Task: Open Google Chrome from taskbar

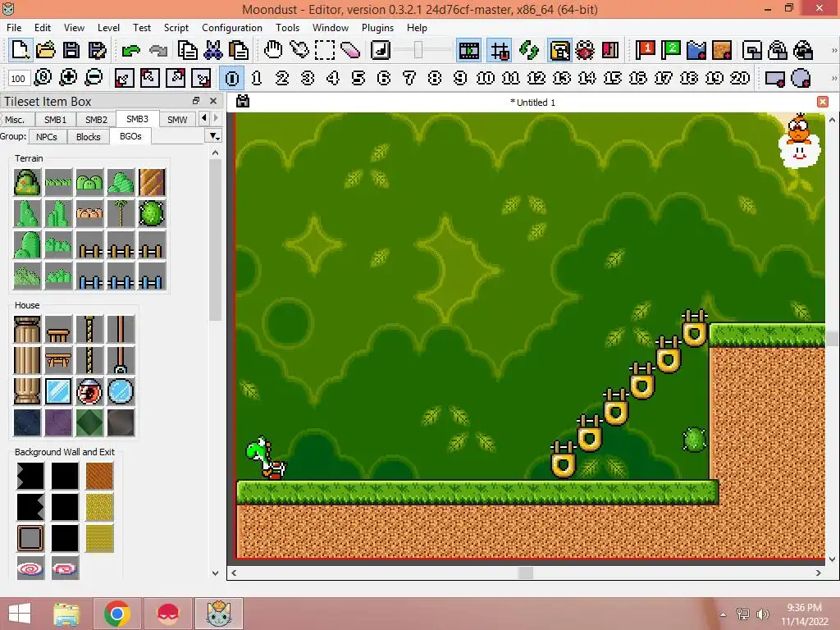Action: point(117,614)
